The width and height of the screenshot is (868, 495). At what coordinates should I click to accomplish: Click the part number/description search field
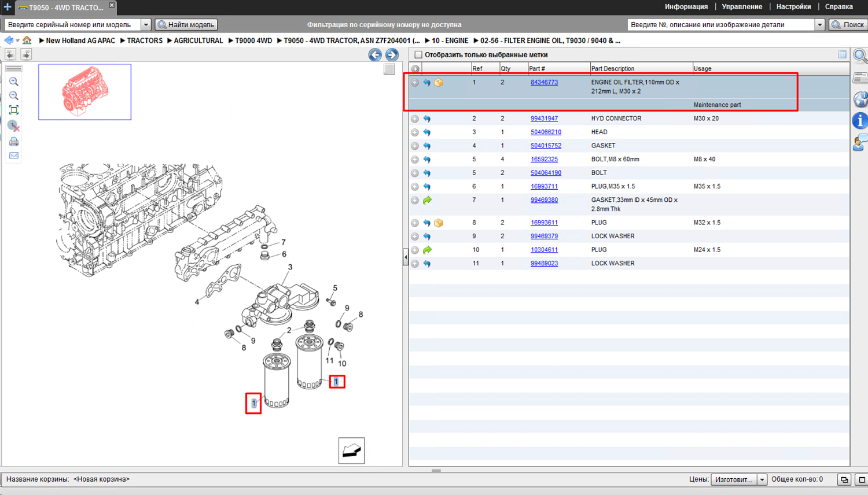click(x=721, y=25)
